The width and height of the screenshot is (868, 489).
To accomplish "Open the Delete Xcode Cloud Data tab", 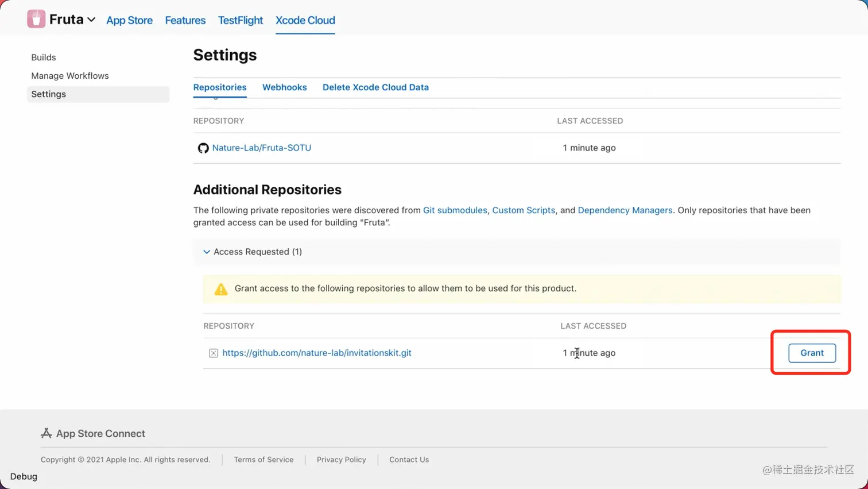I will (375, 87).
